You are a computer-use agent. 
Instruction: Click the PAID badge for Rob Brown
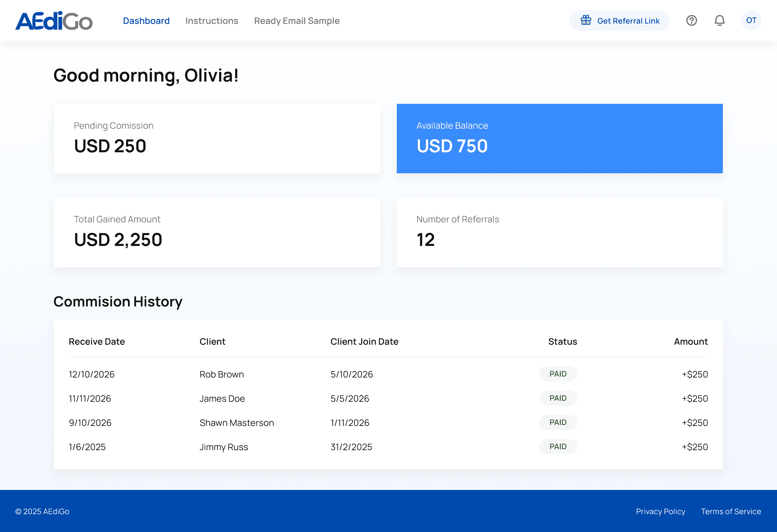click(558, 374)
